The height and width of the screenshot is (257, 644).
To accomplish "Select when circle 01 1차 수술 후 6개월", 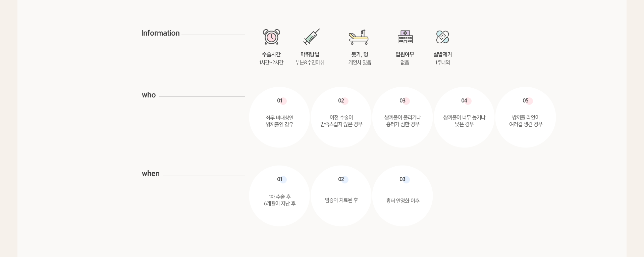I will [x=279, y=196].
